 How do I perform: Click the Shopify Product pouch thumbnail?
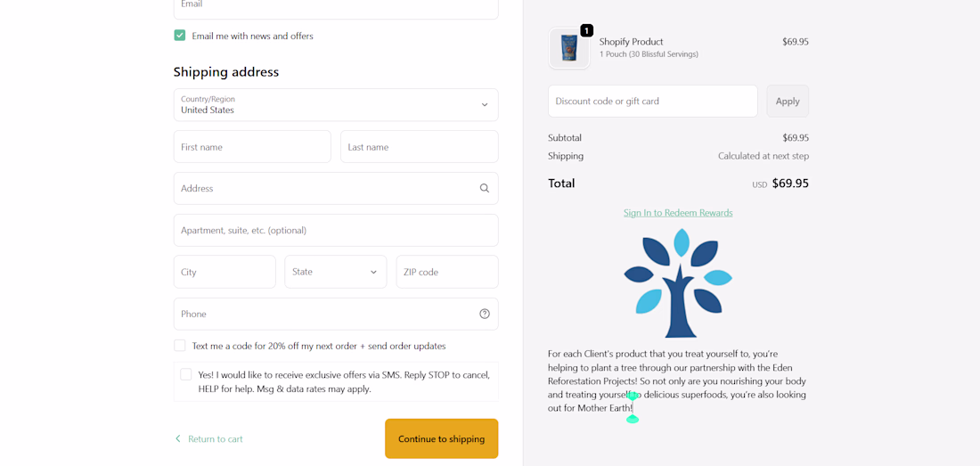[569, 48]
